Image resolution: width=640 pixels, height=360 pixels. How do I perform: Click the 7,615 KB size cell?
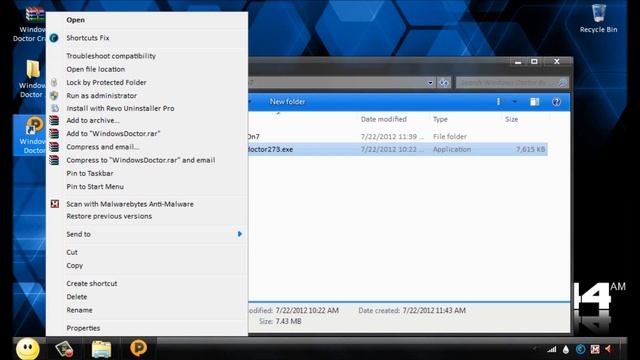point(530,149)
